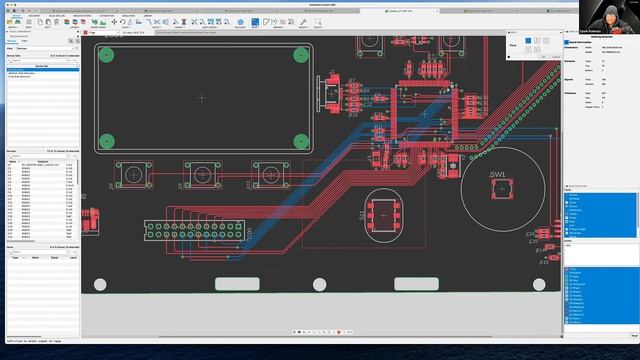Expand the Place Components panel in the left sidebar
The width and height of the screenshot is (640, 360).
[x=7, y=31]
